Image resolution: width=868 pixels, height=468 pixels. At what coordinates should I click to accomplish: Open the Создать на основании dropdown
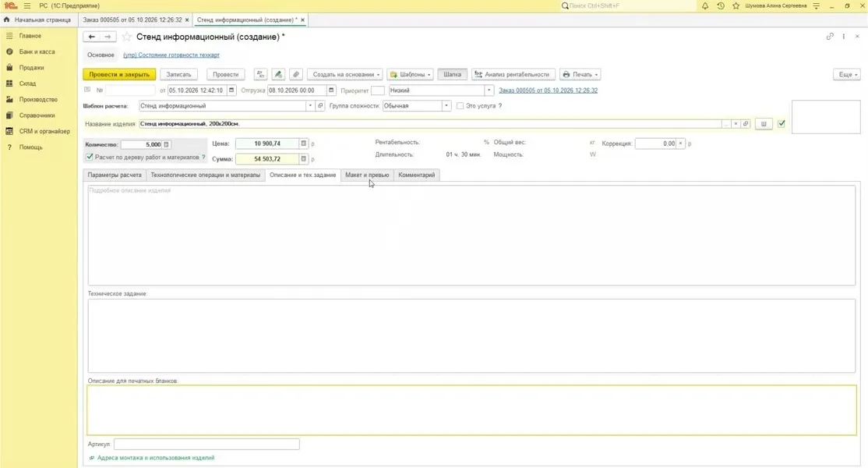[x=344, y=74]
